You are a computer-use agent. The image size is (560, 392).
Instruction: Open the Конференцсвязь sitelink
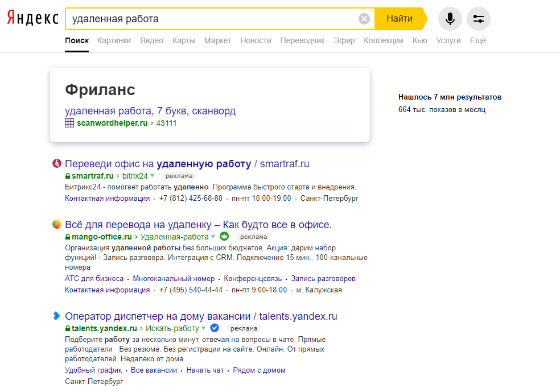tap(253, 279)
